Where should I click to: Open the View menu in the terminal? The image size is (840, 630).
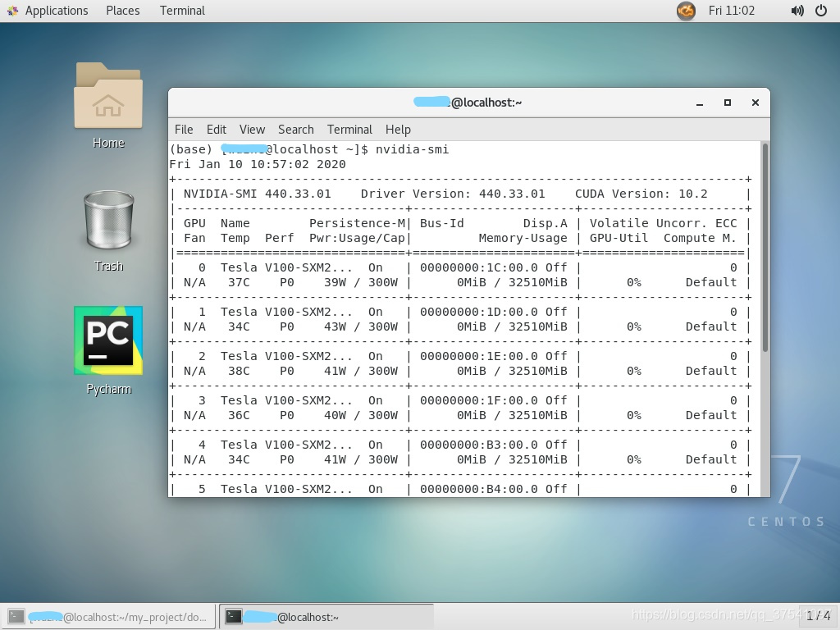(x=252, y=130)
